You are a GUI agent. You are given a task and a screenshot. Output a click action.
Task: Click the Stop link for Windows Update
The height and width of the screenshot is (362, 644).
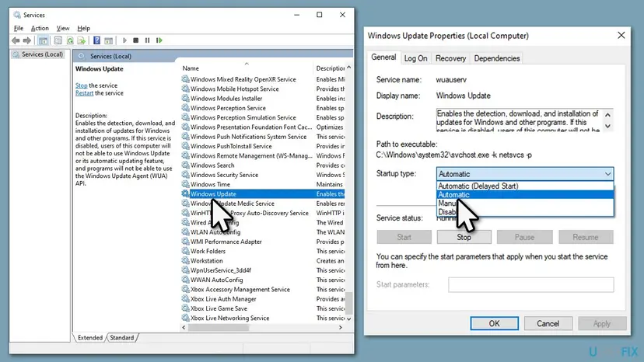click(x=82, y=85)
